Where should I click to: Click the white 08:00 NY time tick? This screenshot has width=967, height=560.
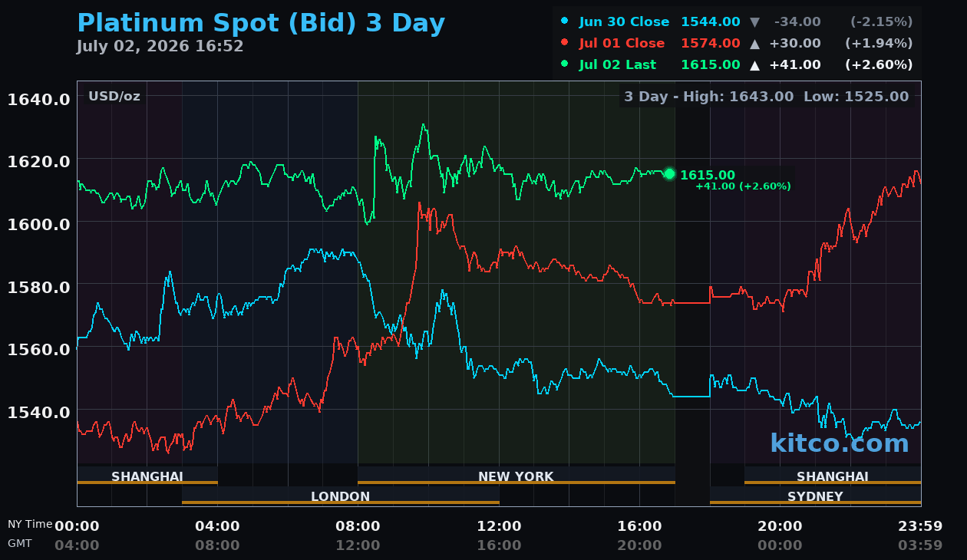pyautogui.click(x=358, y=526)
